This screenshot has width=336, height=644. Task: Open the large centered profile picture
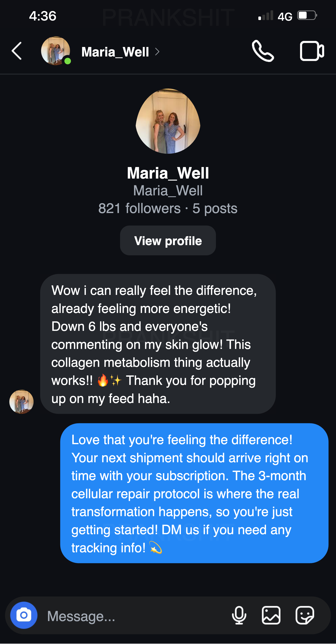(168, 121)
